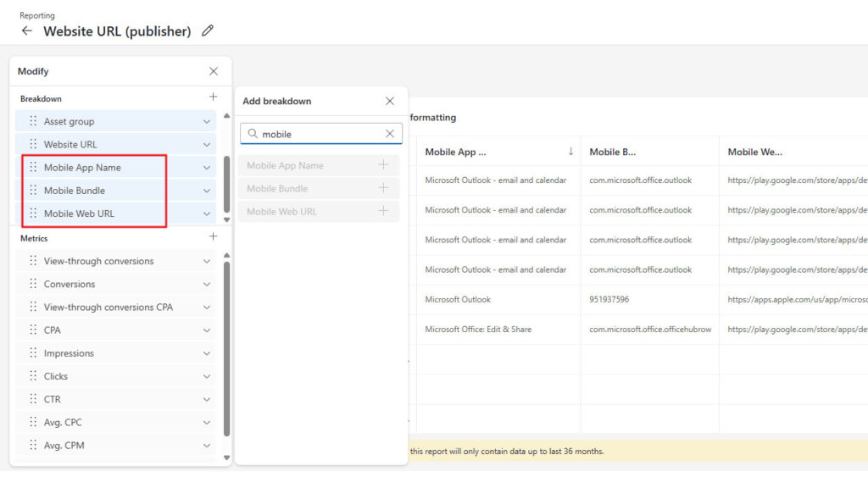
Task: Open the CPA metric chevron
Action: [207, 330]
